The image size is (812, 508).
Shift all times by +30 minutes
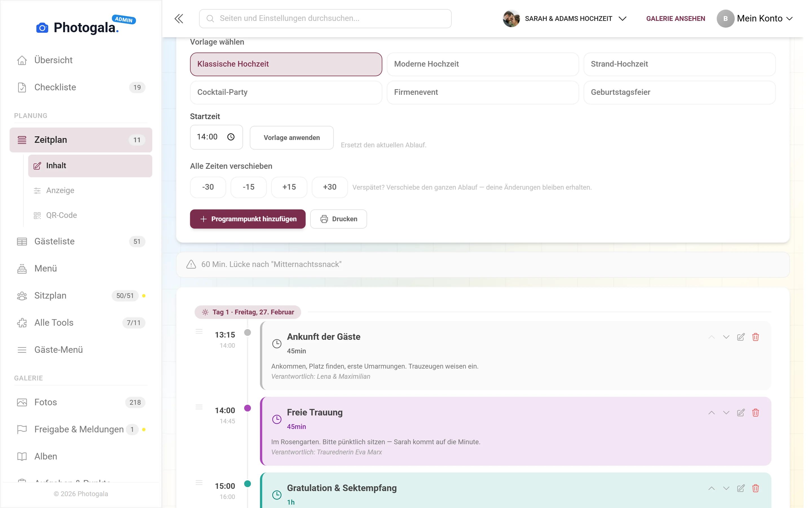(330, 187)
